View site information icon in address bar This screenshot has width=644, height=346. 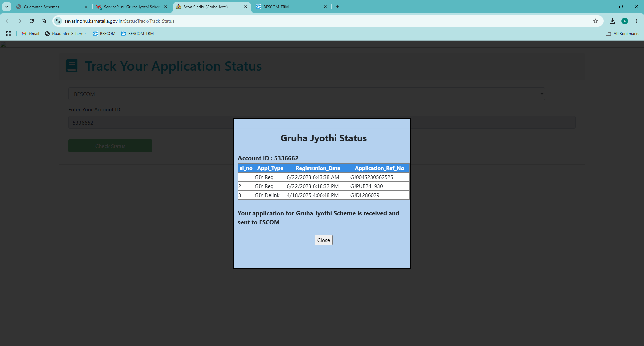(58, 21)
